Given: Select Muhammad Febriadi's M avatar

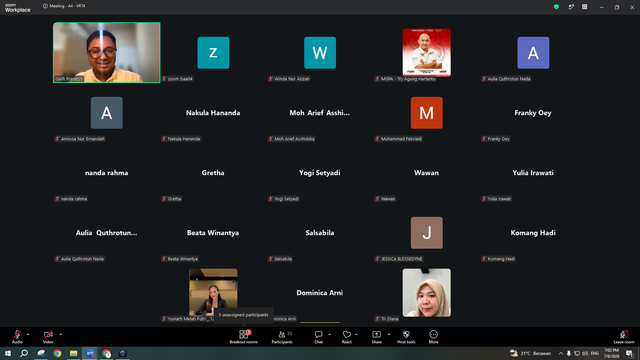Looking at the screenshot, I should 427,113.
